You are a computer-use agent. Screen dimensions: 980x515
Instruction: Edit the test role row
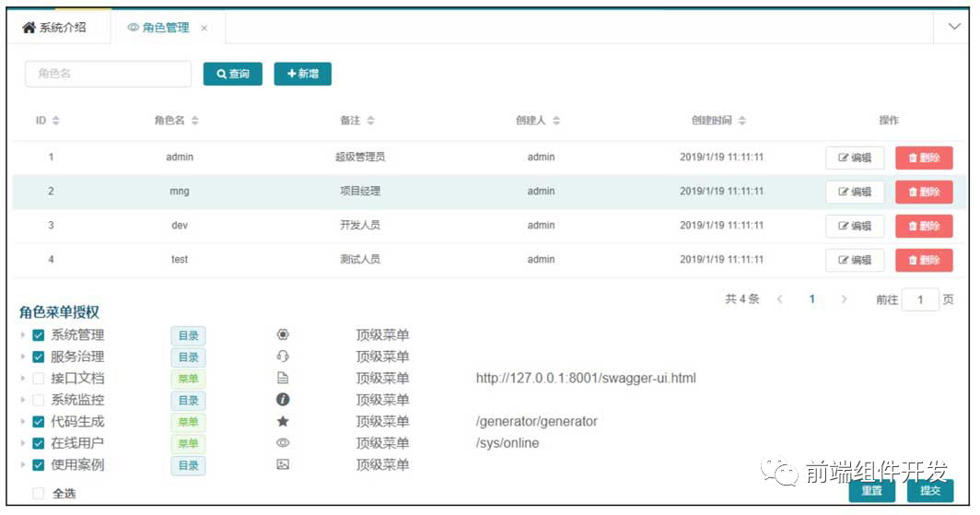pos(855,260)
